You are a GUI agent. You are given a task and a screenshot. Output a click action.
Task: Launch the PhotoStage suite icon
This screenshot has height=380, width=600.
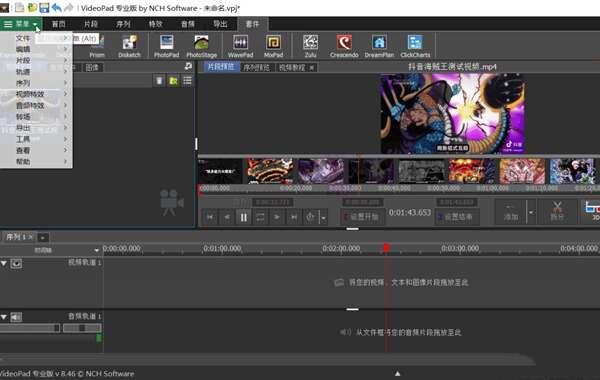pos(201,46)
